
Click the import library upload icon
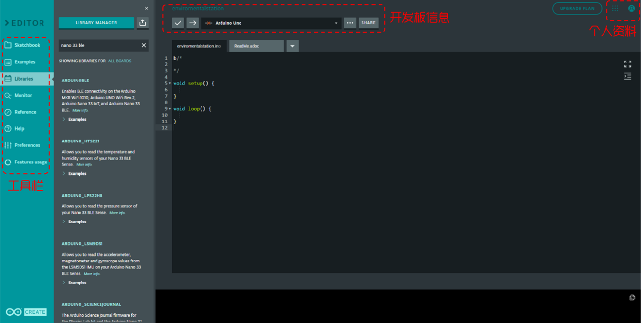(x=142, y=23)
